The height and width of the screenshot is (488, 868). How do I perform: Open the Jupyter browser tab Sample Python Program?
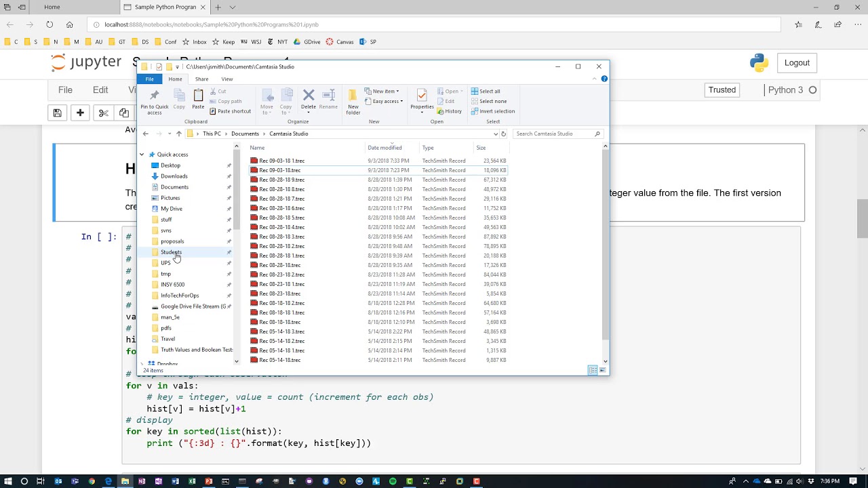coord(165,7)
